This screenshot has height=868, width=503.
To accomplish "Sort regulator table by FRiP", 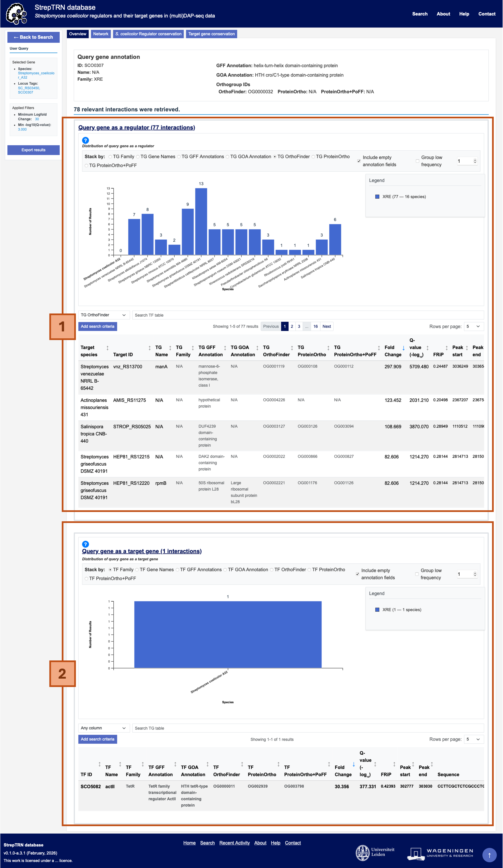I will point(447,348).
